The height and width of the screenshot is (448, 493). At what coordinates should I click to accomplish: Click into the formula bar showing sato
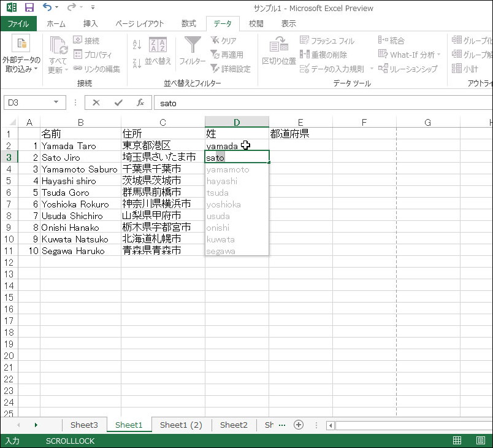click(323, 103)
